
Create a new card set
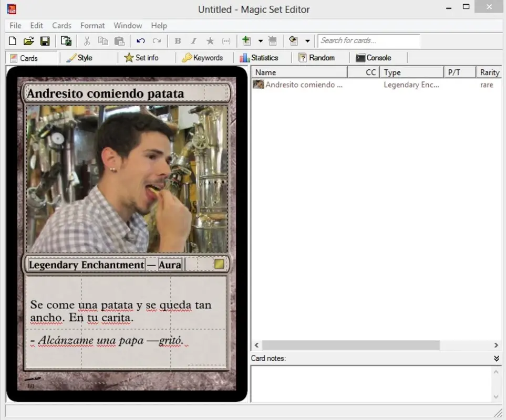coord(12,41)
